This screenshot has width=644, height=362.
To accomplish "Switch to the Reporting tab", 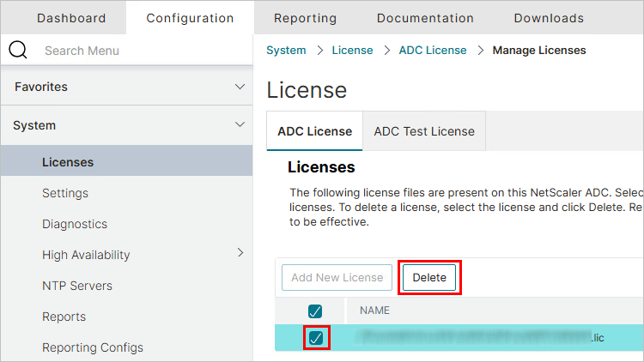I will (x=305, y=18).
